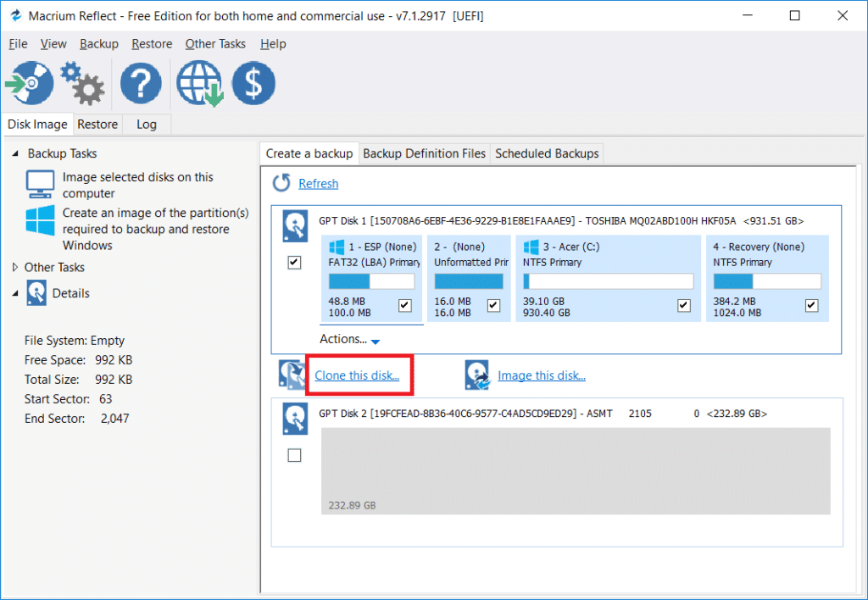Click the Clone this disk link
The image size is (868, 600).
357,375
